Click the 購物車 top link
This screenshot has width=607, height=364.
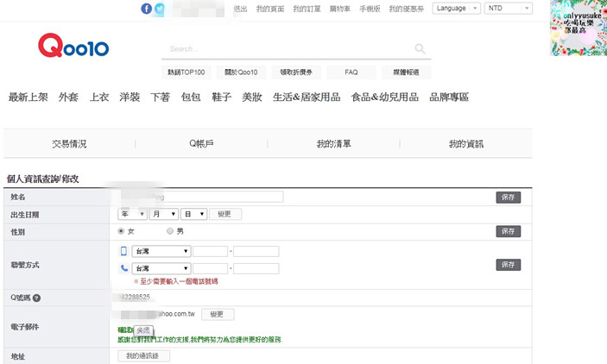pos(340,9)
